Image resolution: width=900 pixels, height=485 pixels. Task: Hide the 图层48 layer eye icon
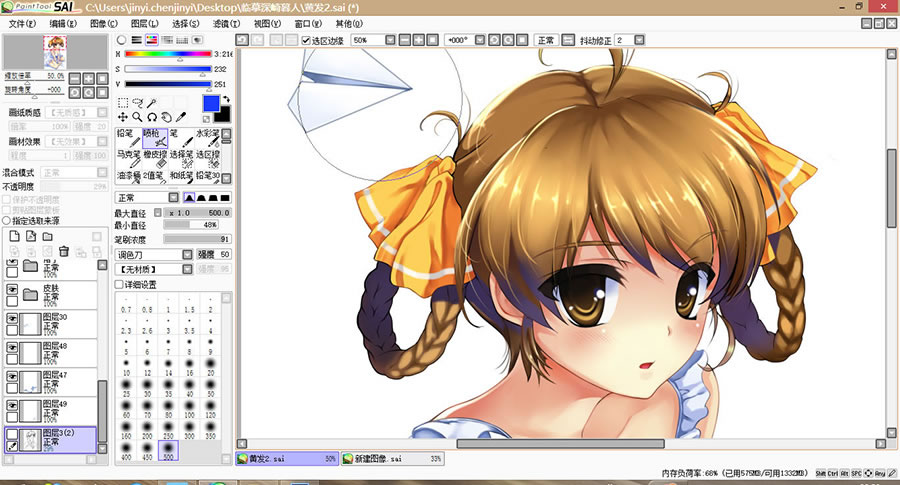12,347
